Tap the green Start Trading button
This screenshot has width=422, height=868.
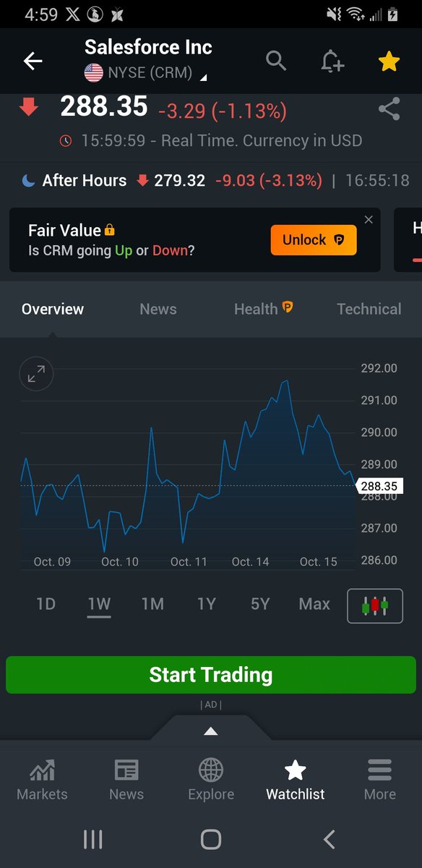211,675
